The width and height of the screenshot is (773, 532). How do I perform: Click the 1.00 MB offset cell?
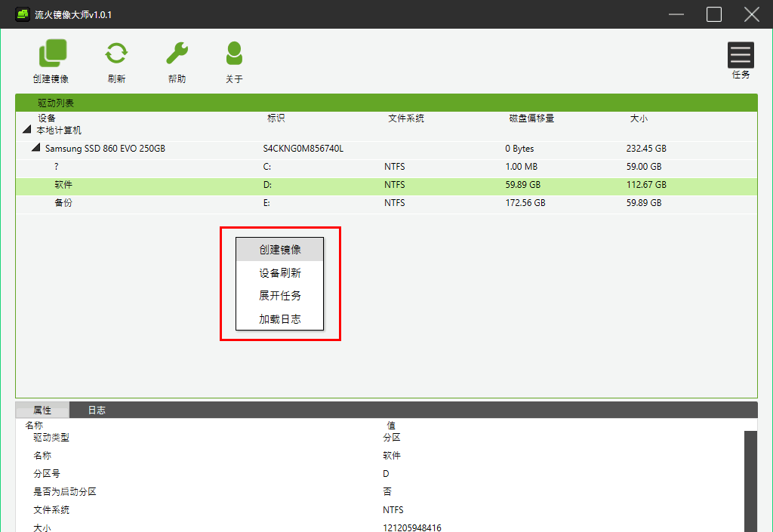522,167
